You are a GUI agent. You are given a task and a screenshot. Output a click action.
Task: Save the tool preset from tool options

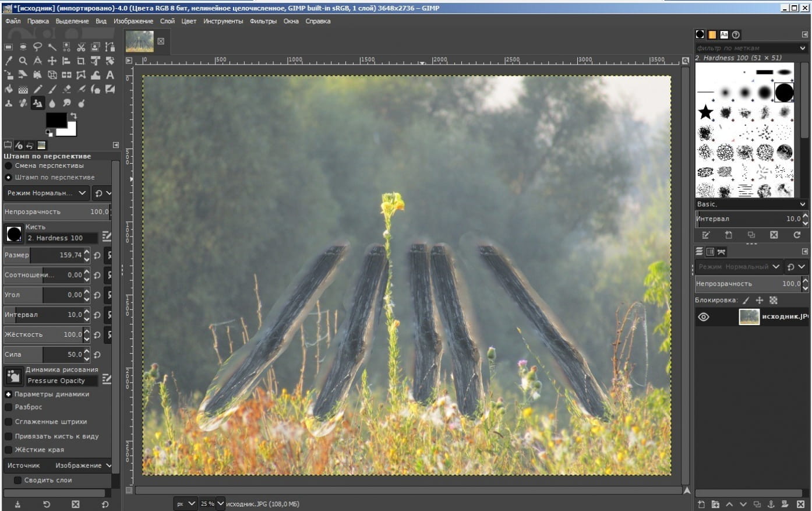tap(17, 504)
